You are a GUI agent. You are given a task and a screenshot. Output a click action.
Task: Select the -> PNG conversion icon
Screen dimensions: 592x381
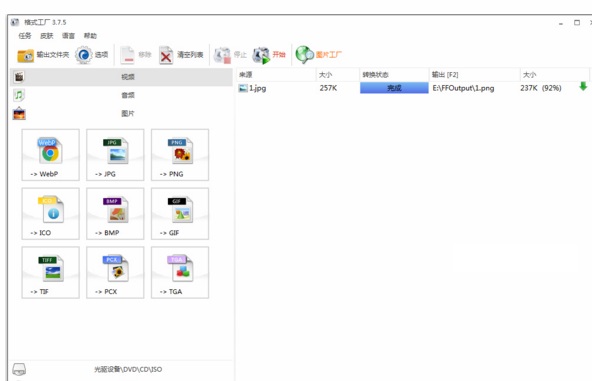click(180, 155)
